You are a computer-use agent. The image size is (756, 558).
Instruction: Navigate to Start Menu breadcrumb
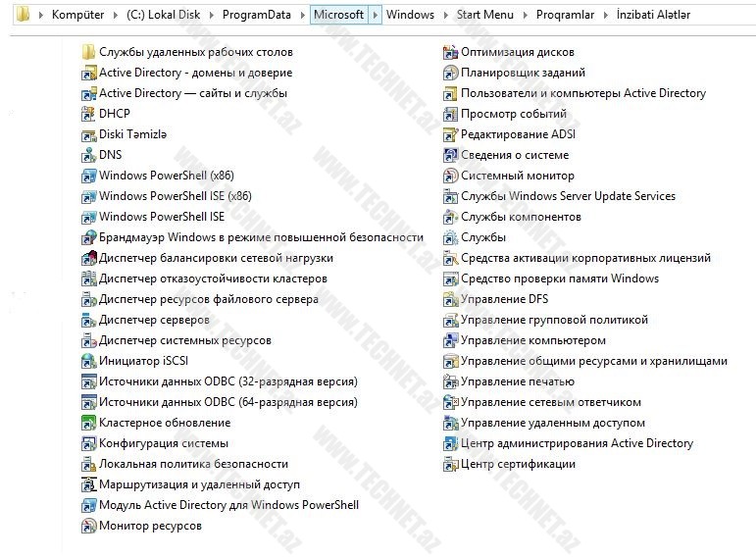[x=485, y=15]
